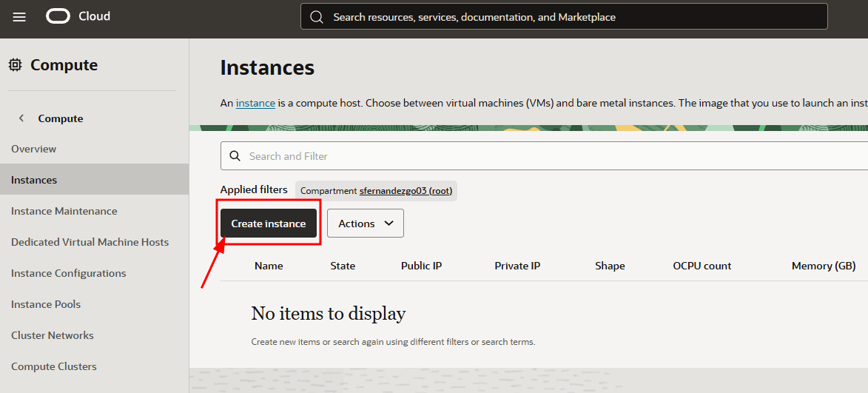Expand the Actions dropdown
This screenshot has height=393, width=868.
point(366,223)
